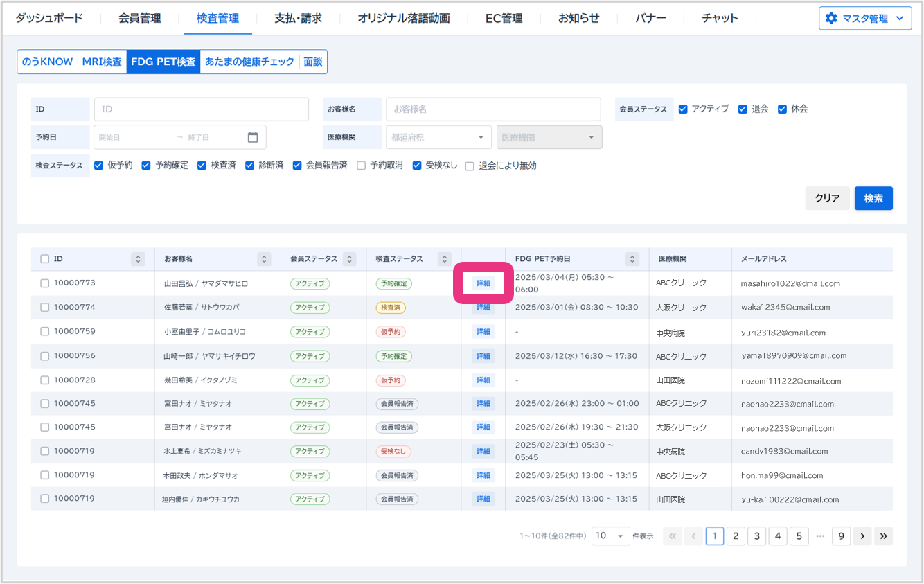
Task: Go to next page arrow
Action: pyautogui.click(x=862, y=536)
